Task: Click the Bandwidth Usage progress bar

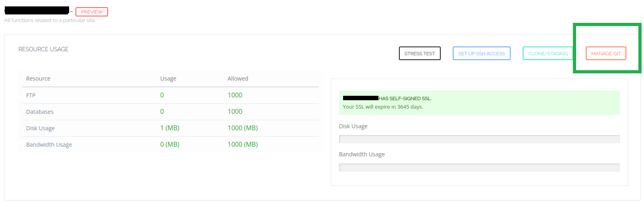Action: pyautogui.click(x=479, y=168)
